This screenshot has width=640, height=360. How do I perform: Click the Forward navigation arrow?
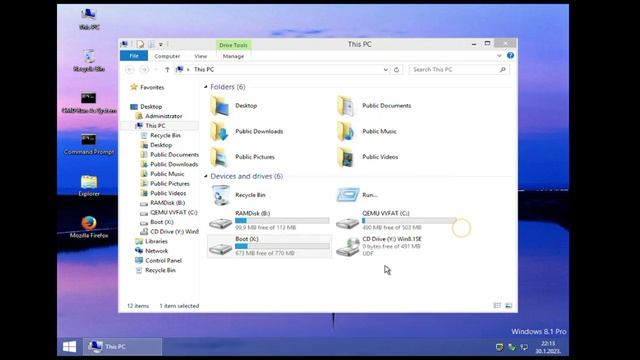click(144, 70)
